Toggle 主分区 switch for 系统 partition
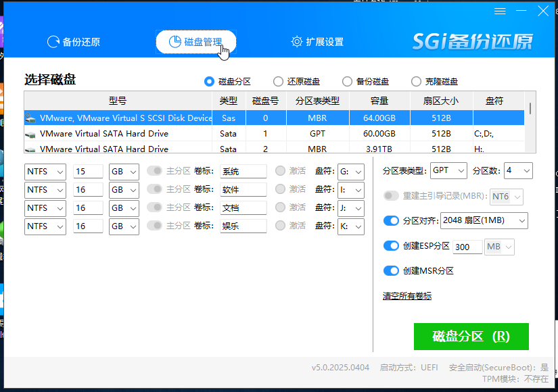The height and width of the screenshot is (392, 558). click(x=154, y=171)
